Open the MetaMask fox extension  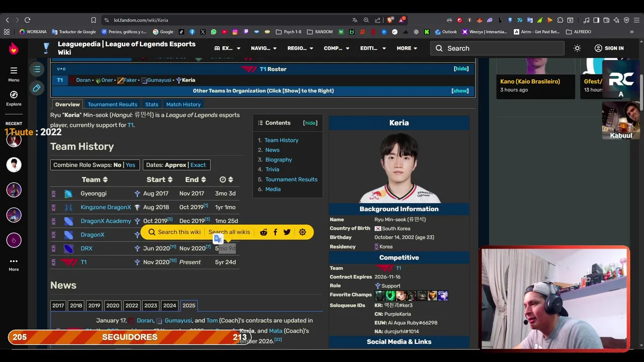coord(479,20)
